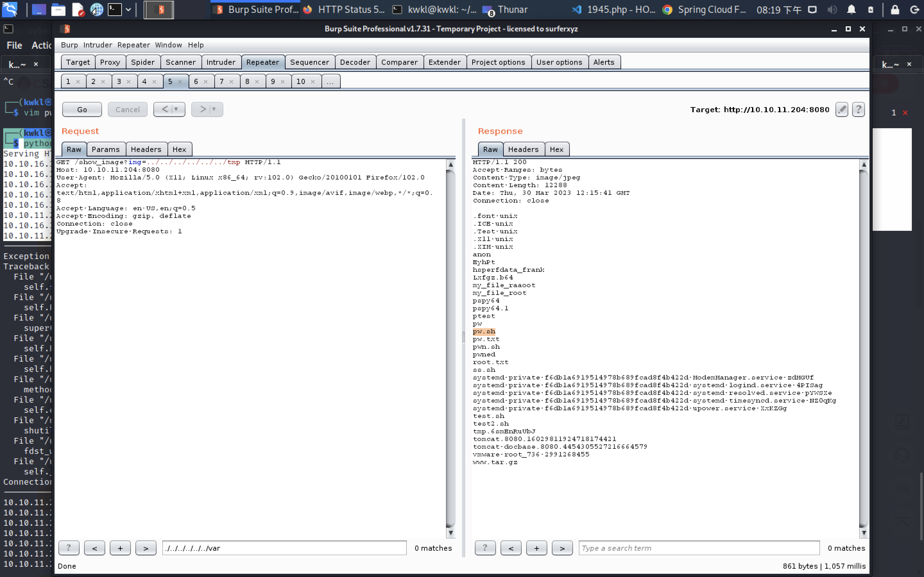The height and width of the screenshot is (577, 924).
Task: Click the User options icon
Action: click(559, 62)
